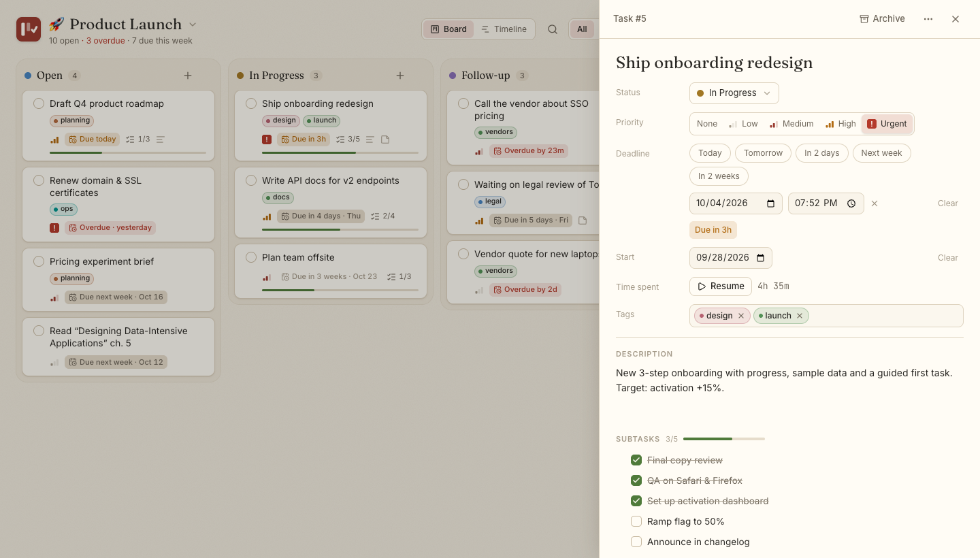Click progress bar on Write API docs card
The image size is (980, 558).
[x=340, y=229]
